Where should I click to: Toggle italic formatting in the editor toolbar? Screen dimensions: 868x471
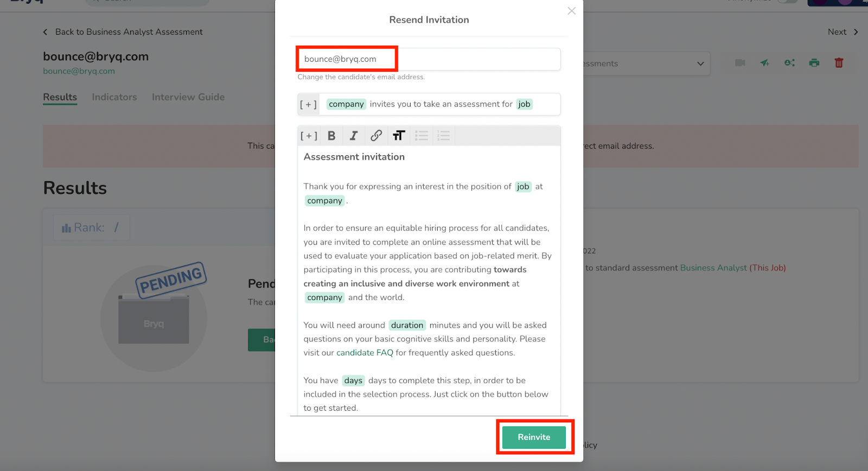(354, 136)
